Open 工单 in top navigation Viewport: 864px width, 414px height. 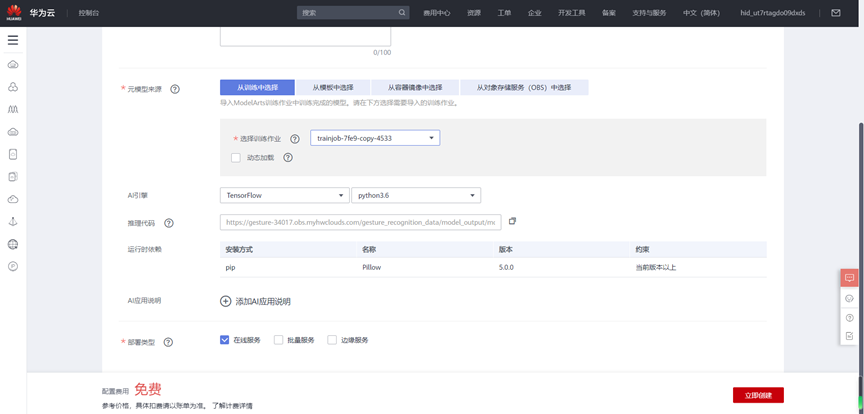(x=504, y=13)
